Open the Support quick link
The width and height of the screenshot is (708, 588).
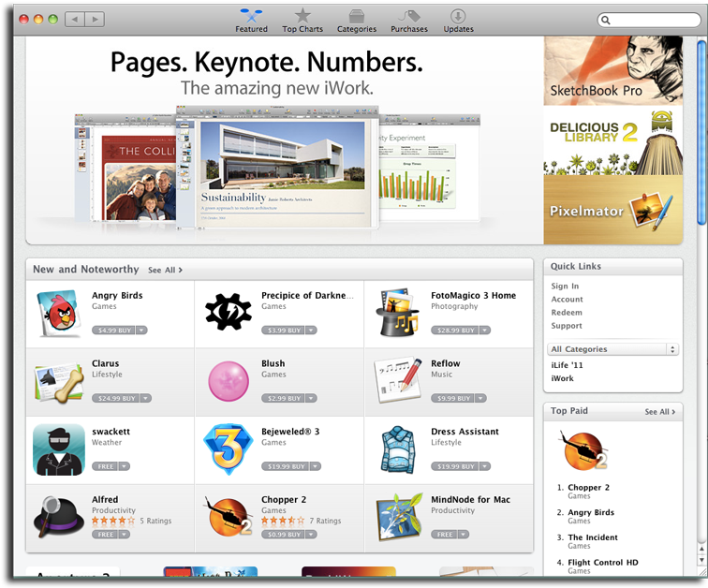coord(567,326)
